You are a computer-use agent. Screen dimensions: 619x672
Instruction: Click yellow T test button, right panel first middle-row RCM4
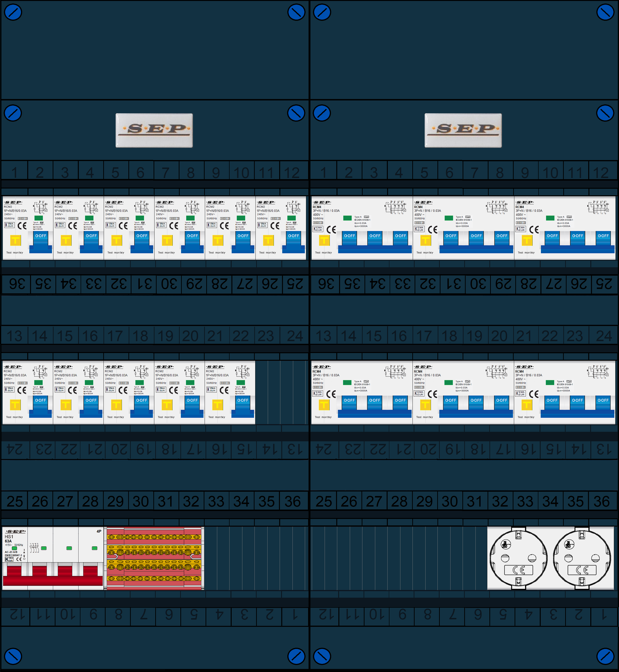coord(324,405)
